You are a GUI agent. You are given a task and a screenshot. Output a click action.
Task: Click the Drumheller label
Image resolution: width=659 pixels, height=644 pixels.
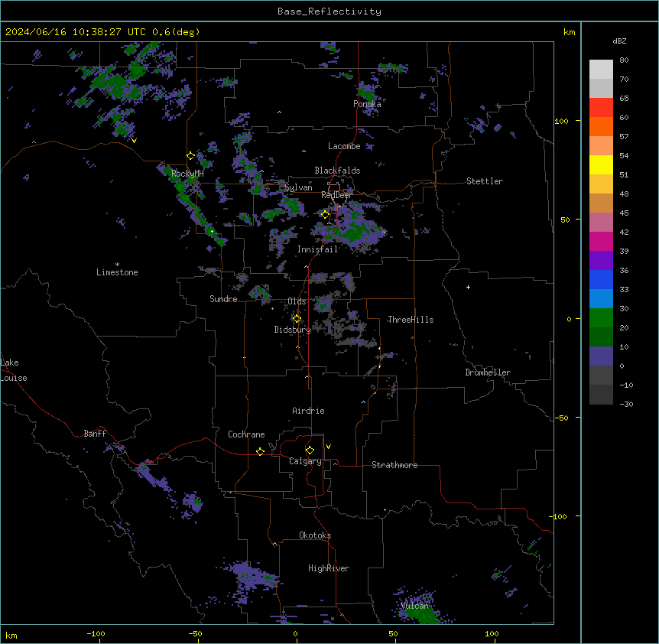coord(488,372)
